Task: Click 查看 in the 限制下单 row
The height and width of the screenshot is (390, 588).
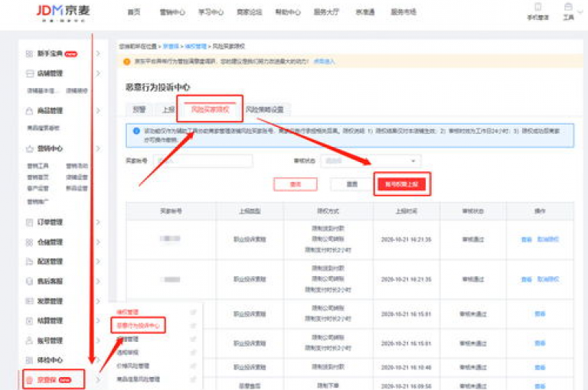Action: (x=540, y=386)
